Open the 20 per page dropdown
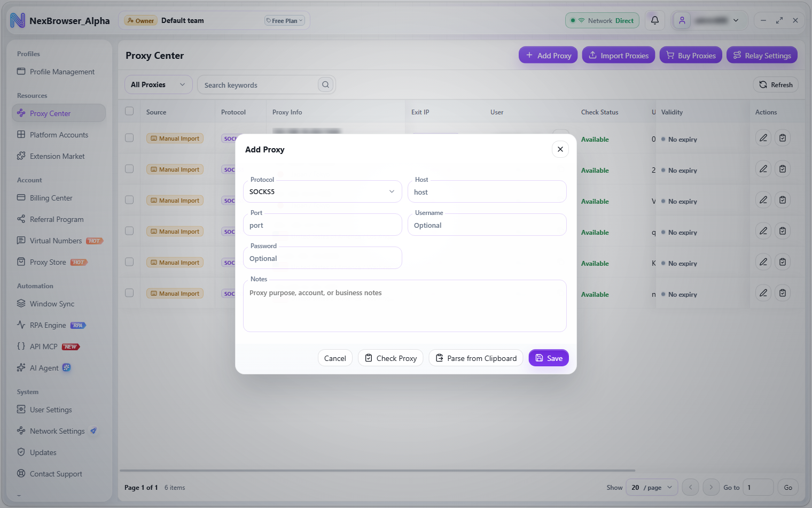The width and height of the screenshot is (812, 508). (x=652, y=487)
